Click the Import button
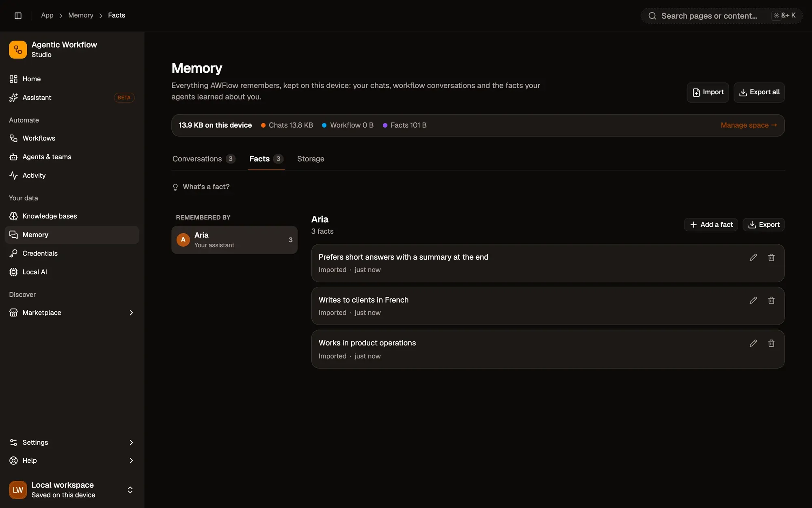Screen dimensions: 812x508 [708, 92]
